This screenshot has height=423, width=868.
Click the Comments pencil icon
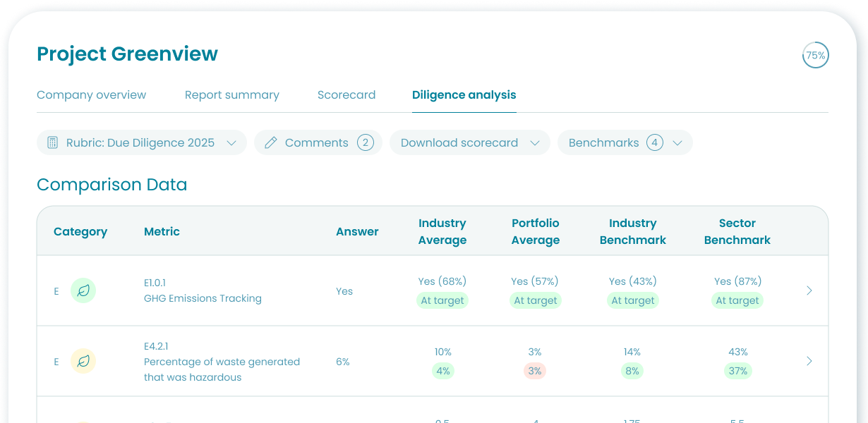pyautogui.click(x=270, y=142)
